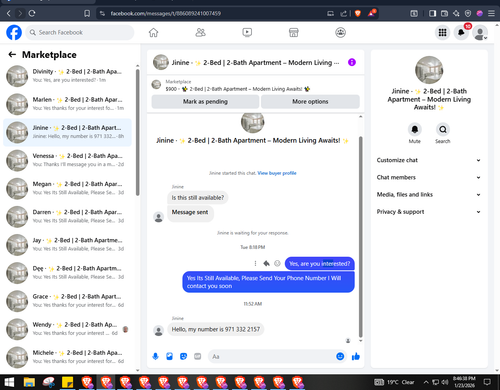
Task: Open Venessa conversation
Action: (68, 160)
